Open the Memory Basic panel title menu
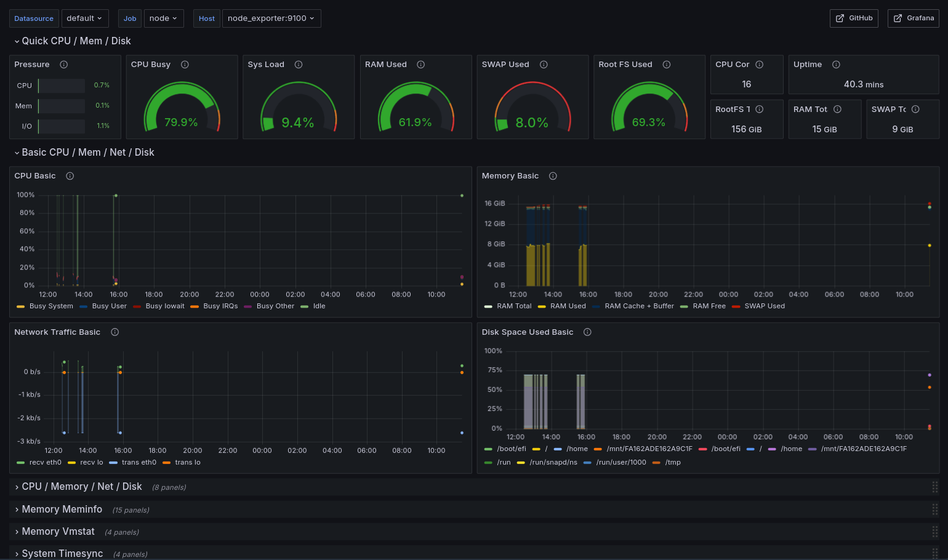Image resolution: width=948 pixels, height=560 pixels. [510, 176]
